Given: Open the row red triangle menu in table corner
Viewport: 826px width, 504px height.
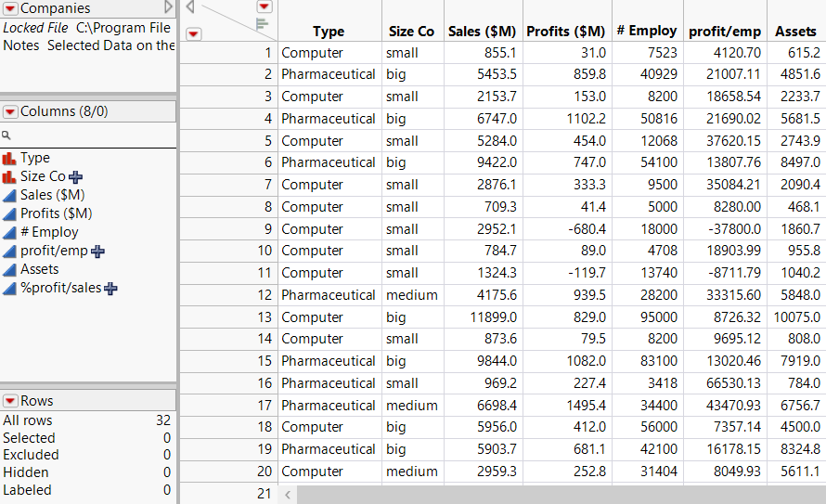Looking at the screenshot, I should [193, 34].
